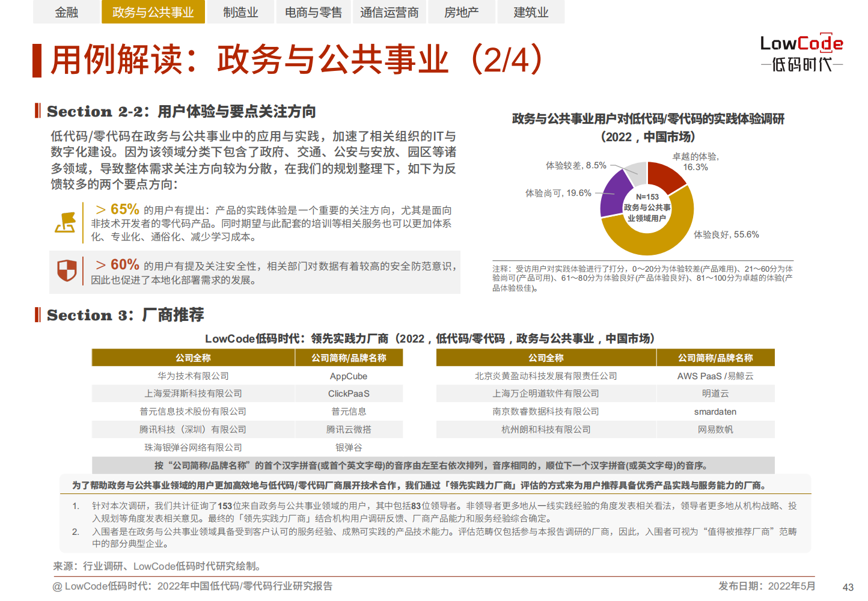This screenshot has height=601, width=868.
Task: Select the 明道云 cell
Action: pos(715,394)
